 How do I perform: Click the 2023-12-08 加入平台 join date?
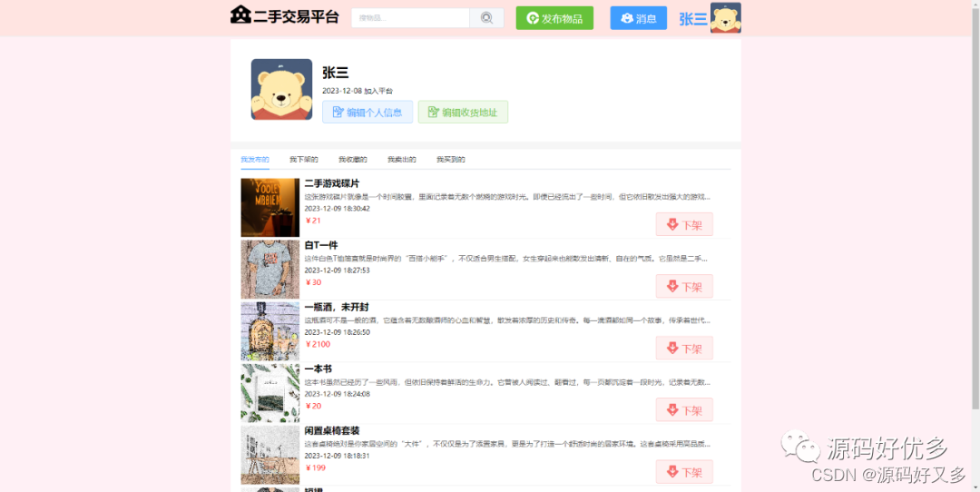click(x=358, y=91)
